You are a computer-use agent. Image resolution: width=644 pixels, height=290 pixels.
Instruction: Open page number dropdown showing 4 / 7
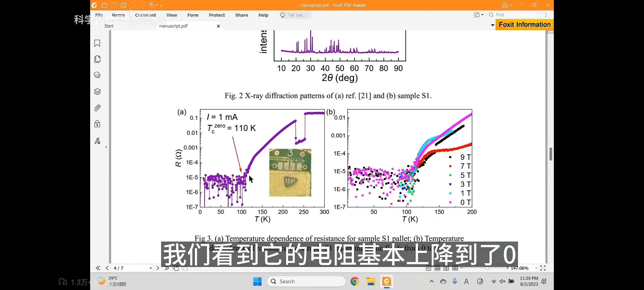tap(151, 268)
